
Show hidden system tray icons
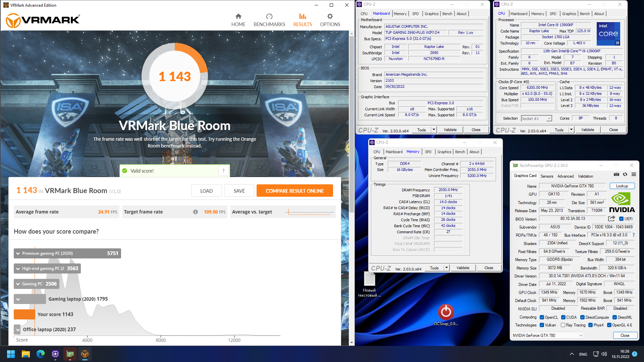coord(572,354)
